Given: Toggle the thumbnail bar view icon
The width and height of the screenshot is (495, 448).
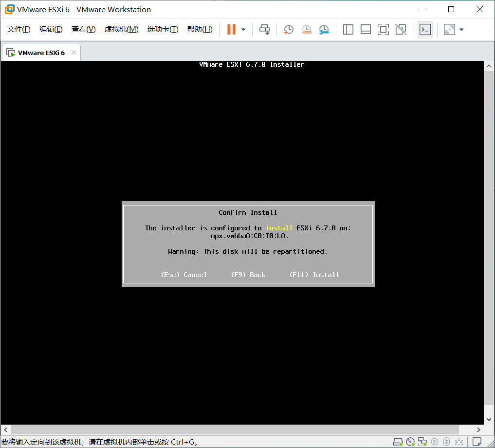Looking at the screenshot, I should [x=366, y=30].
